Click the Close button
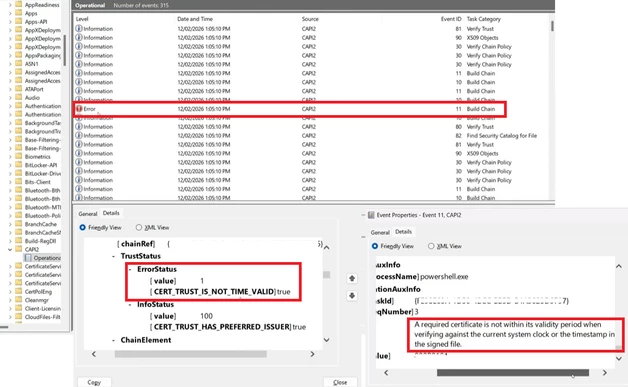 coord(340,382)
